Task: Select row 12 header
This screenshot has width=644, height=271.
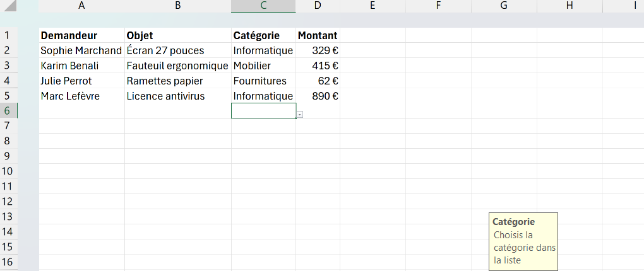Action: pos(9,202)
